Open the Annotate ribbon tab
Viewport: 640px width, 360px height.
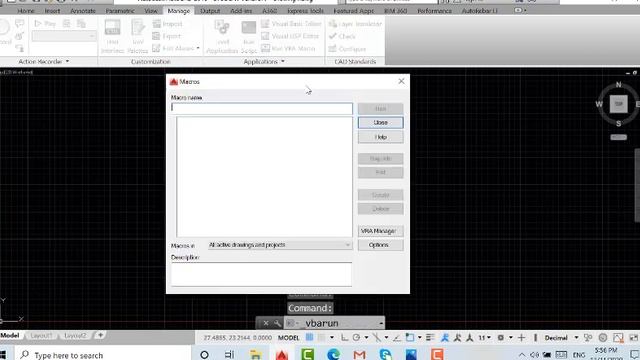[82, 11]
